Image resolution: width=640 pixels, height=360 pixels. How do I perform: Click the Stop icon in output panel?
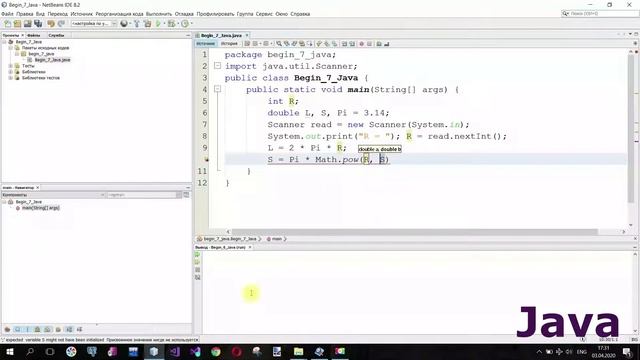(198, 270)
